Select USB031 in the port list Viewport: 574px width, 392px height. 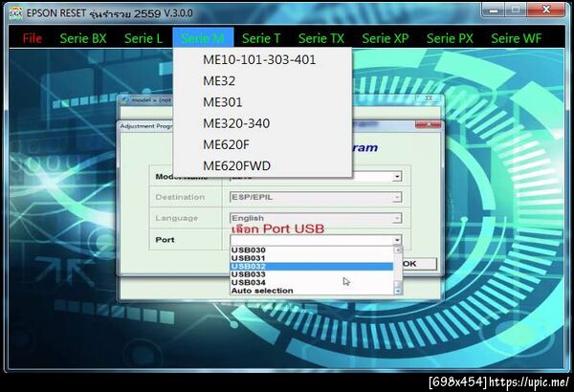(x=312, y=258)
